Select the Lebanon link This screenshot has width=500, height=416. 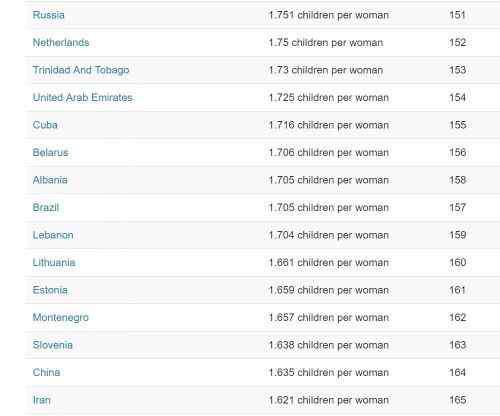(x=53, y=235)
